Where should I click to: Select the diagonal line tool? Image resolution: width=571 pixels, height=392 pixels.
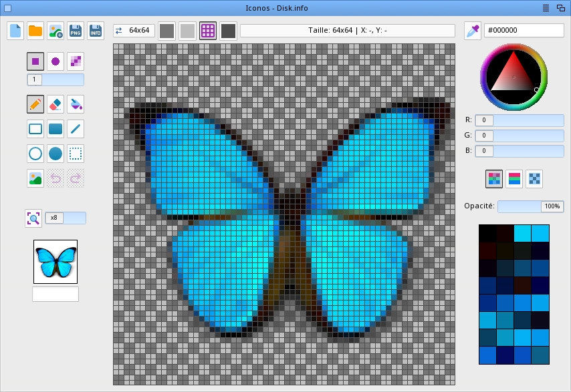pyautogui.click(x=76, y=129)
